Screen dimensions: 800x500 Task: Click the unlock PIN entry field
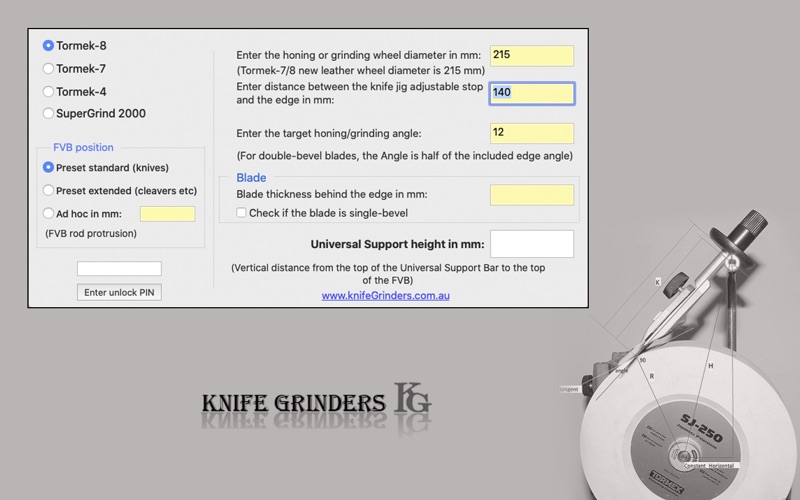[x=119, y=268]
